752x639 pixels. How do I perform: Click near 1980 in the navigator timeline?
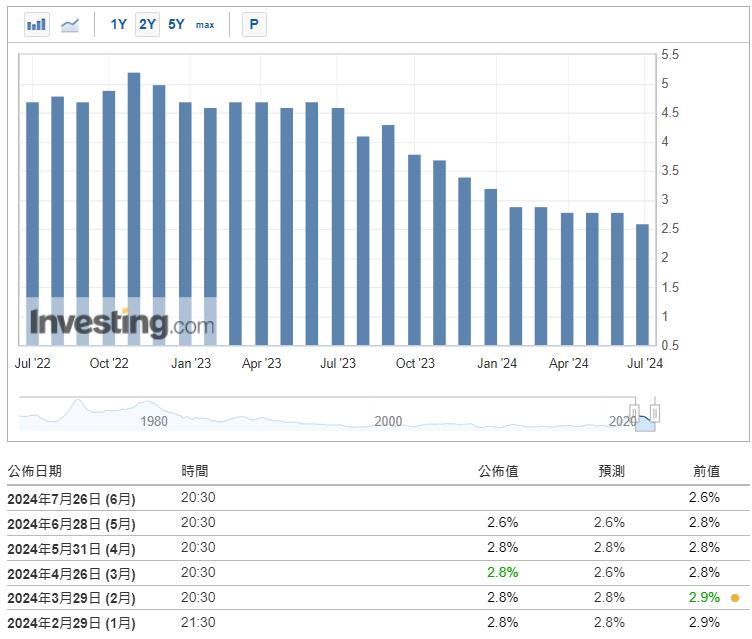click(154, 421)
